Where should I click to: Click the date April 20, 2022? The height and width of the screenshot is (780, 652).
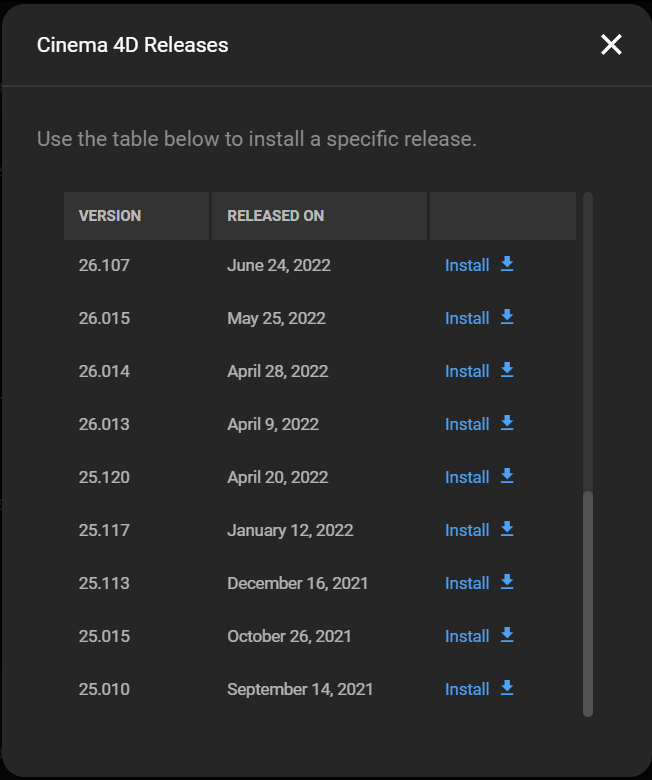pos(278,477)
